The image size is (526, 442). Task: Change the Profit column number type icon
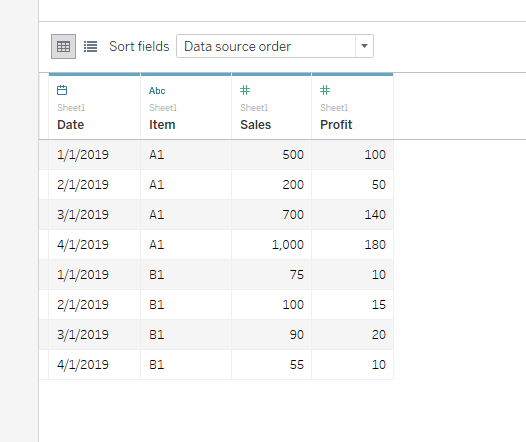tap(325, 90)
